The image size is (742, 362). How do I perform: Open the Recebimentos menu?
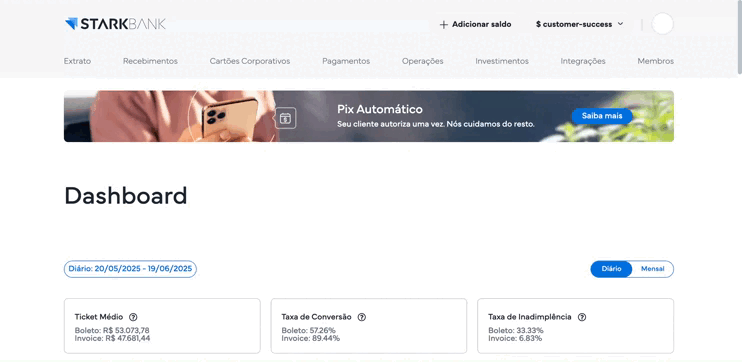150,61
